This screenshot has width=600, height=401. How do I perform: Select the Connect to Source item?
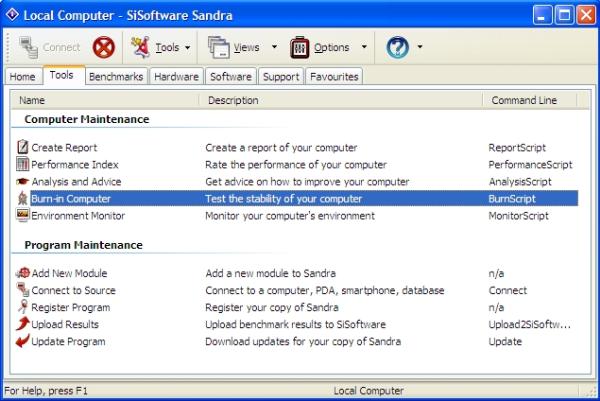tap(73, 290)
